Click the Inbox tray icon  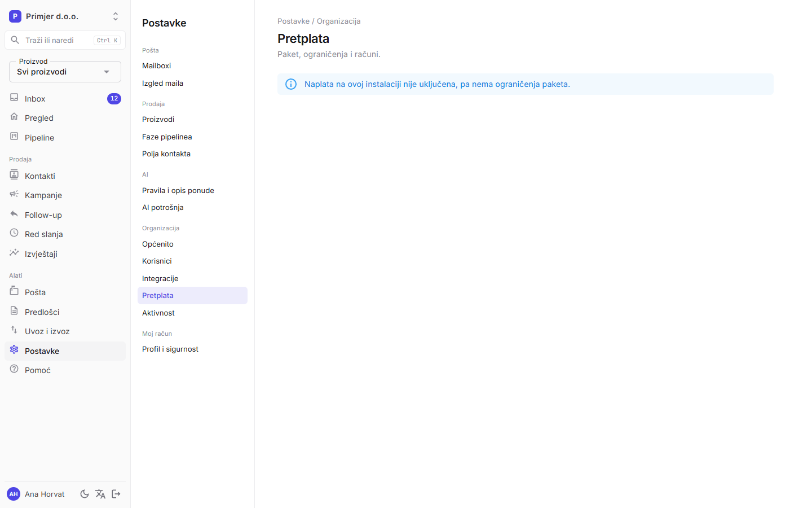pos(14,98)
